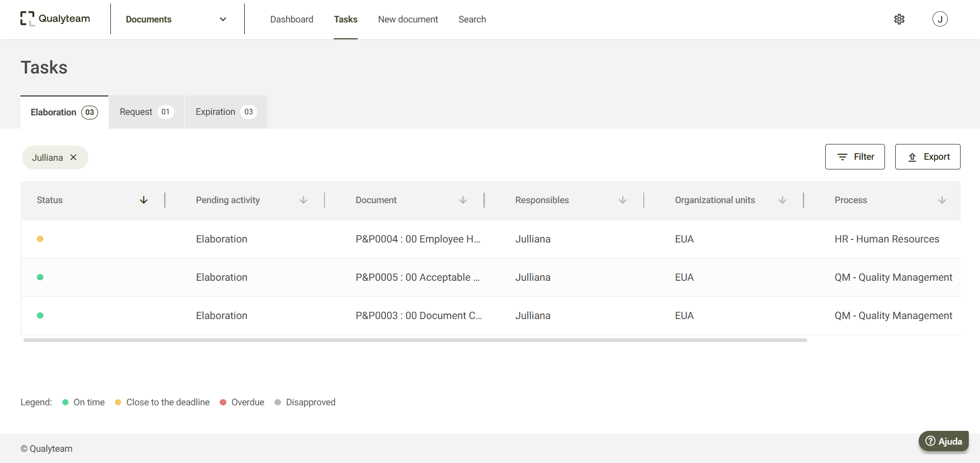Switch to the Request tab
Viewport: 980px width, 463px height.
(147, 112)
